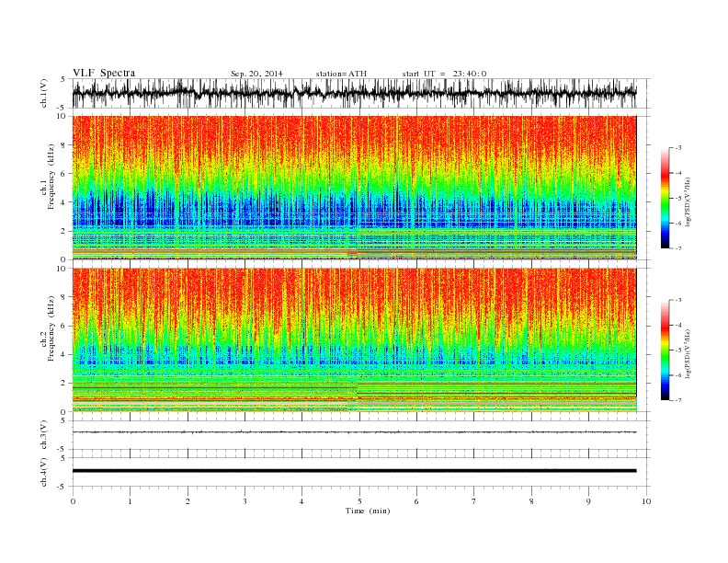Click the "6" kHz tick on ch.1 frequency axis
This screenshot has height=563, width=728.
[x=64, y=174]
